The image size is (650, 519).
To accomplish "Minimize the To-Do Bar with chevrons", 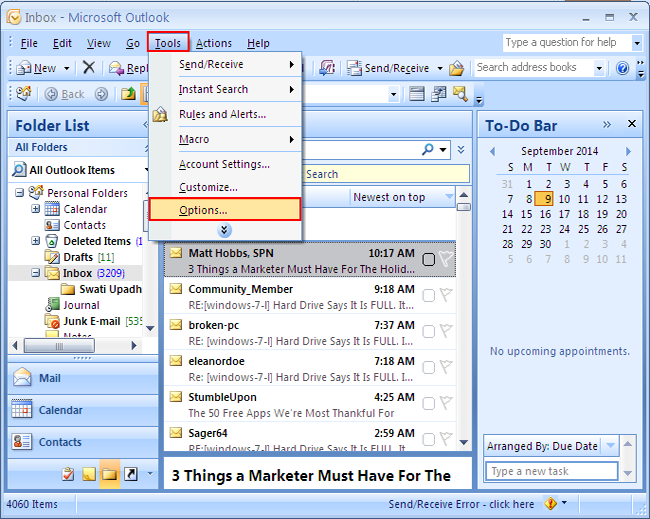I will pos(607,124).
